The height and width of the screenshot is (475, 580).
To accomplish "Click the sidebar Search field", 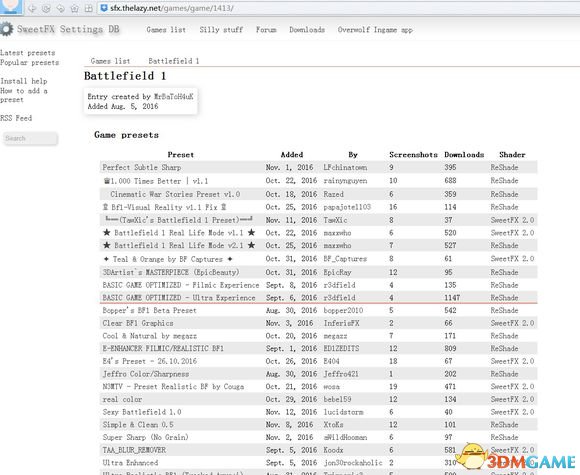I will pos(30,138).
